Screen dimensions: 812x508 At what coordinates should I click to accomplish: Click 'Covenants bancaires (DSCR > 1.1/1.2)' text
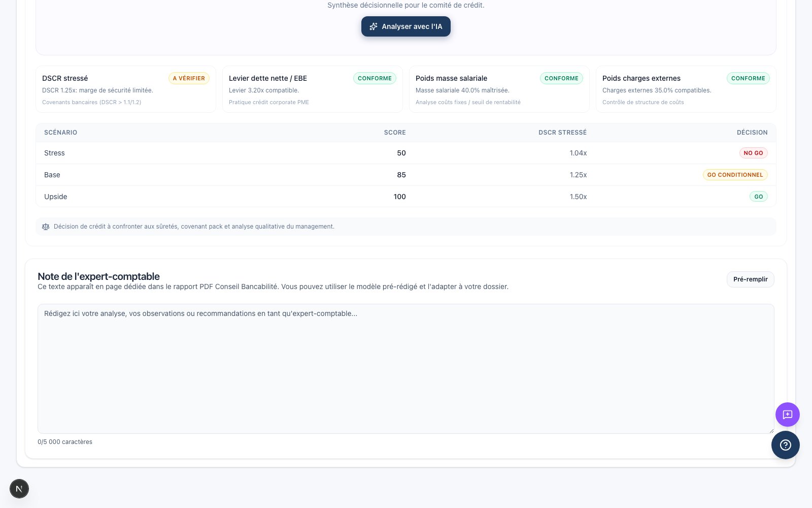(x=92, y=102)
